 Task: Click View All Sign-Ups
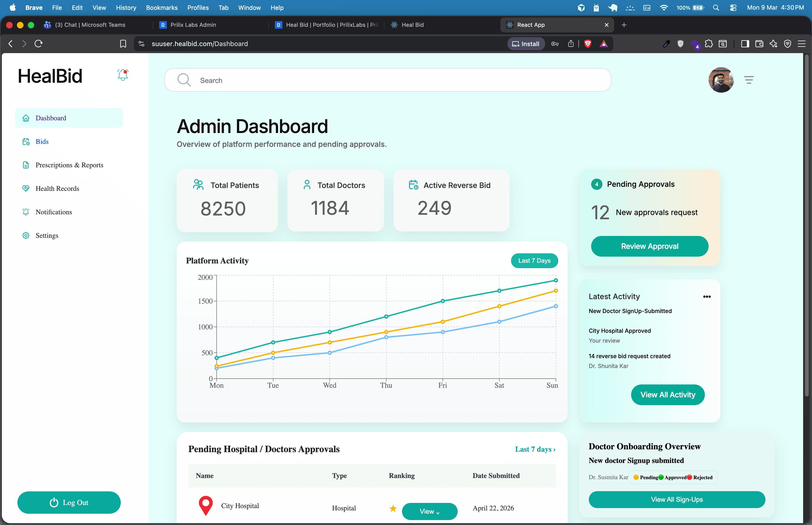click(677, 499)
